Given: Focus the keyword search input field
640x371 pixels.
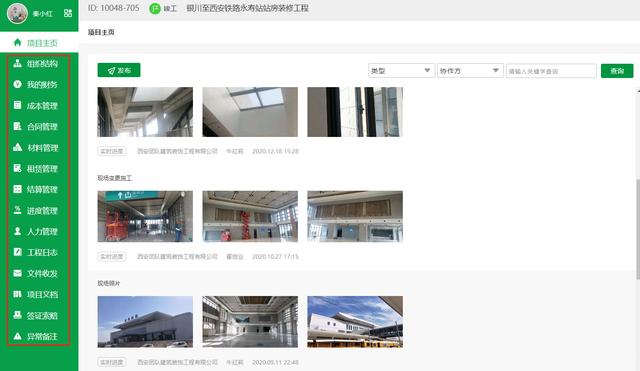Looking at the screenshot, I should [551, 71].
